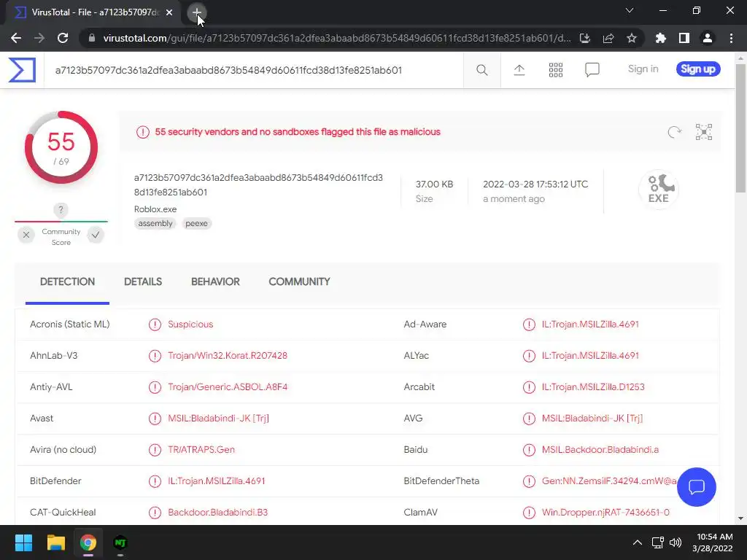Open the notifications comment icon
Viewport: 747px width, 560px height.
(592, 70)
